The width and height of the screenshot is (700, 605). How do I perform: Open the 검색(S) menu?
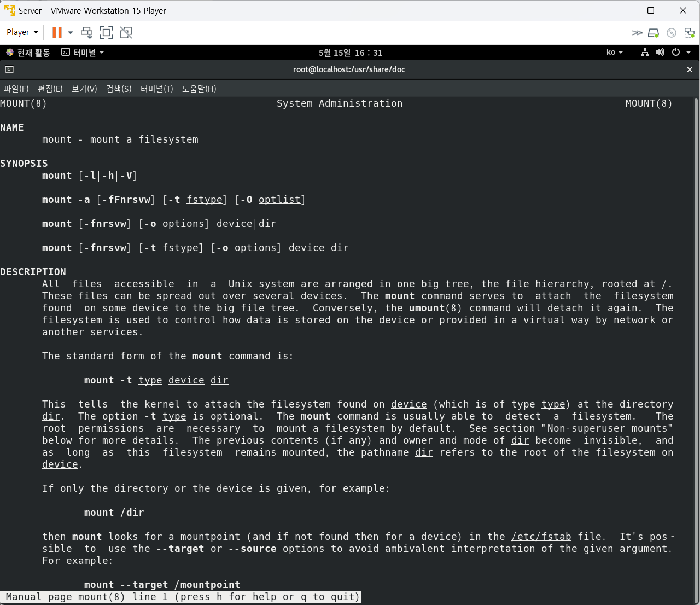[x=119, y=89]
